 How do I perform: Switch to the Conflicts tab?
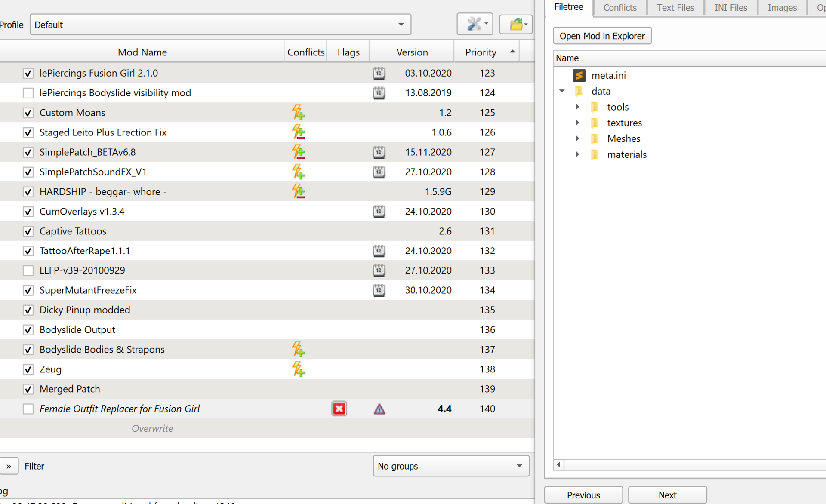click(620, 8)
